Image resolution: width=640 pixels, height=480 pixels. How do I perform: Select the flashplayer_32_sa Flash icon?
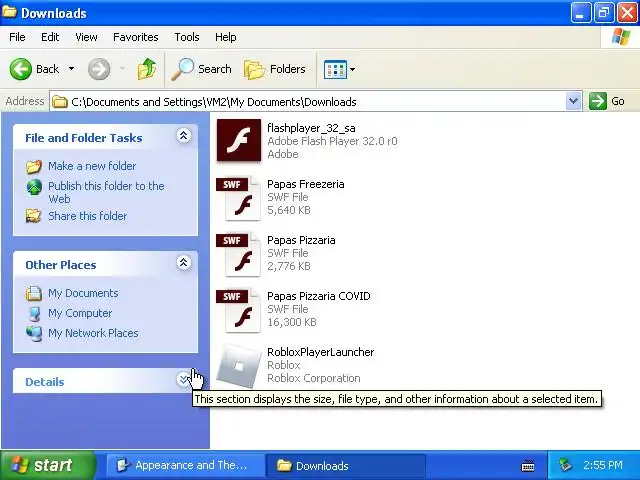239,140
